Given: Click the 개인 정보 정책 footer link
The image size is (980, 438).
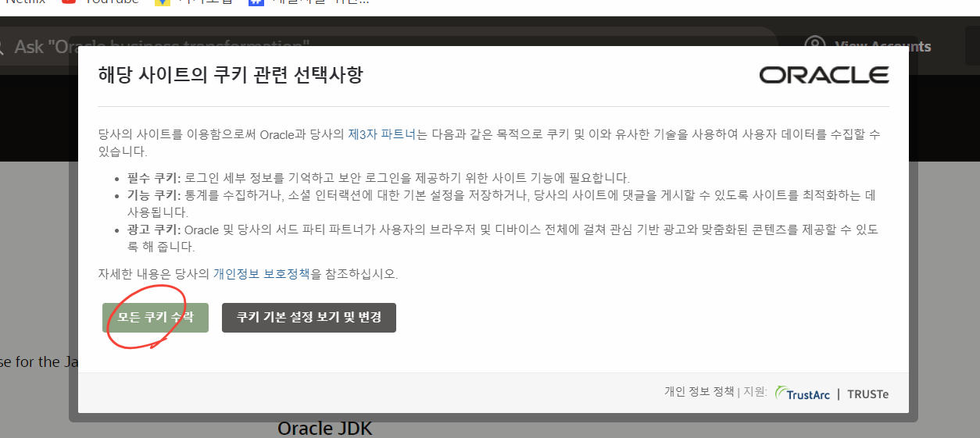Looking at the screenshot, I should [x=699, y=392].
